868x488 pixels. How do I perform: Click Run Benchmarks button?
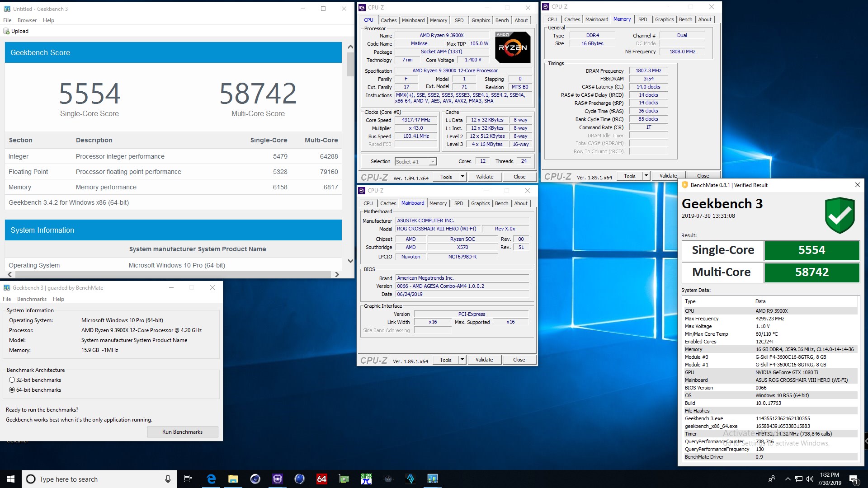click(x=182, y=432)
